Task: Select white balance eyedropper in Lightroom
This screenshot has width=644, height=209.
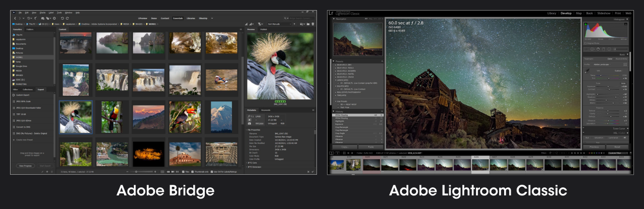Action: [587, 71]
